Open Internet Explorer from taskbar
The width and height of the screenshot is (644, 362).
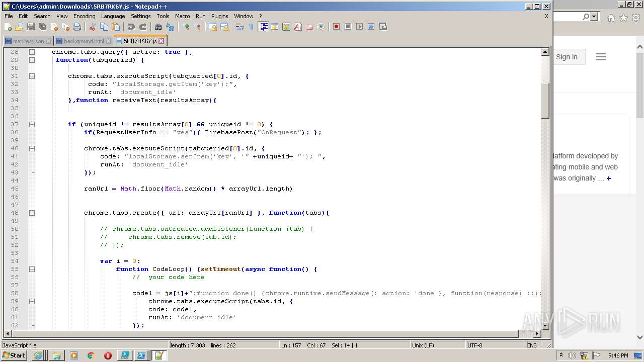click(x=38, y=355)
